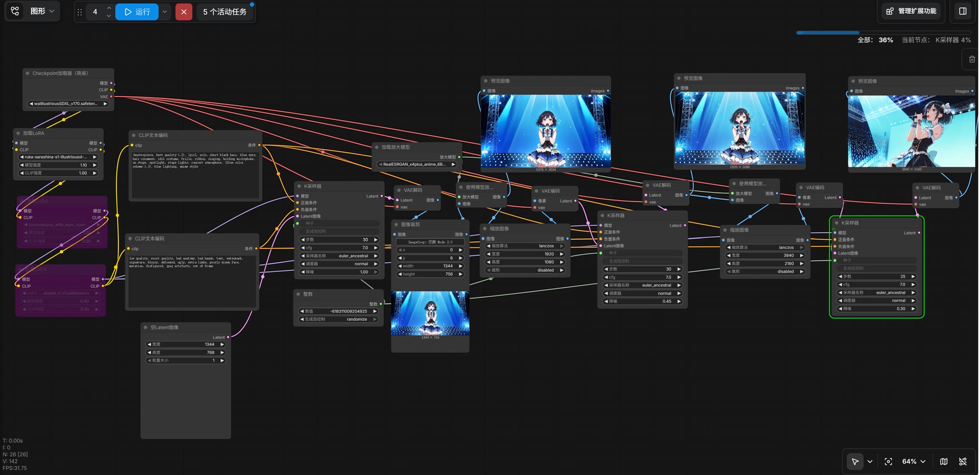Open the 3840 × 2160 preview image
Screen dimensions: 980x475
pyautogui.click(x=912, y=132)
